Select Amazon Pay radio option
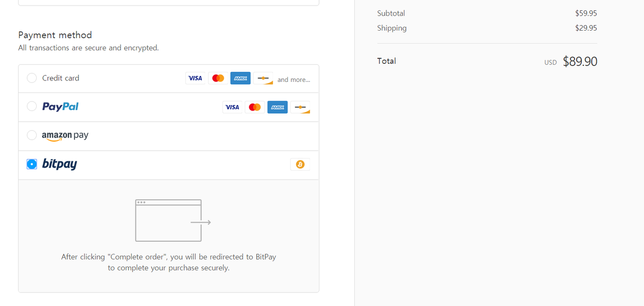The height and width of the screenshot is (306, 644). (x=32, y=135)
